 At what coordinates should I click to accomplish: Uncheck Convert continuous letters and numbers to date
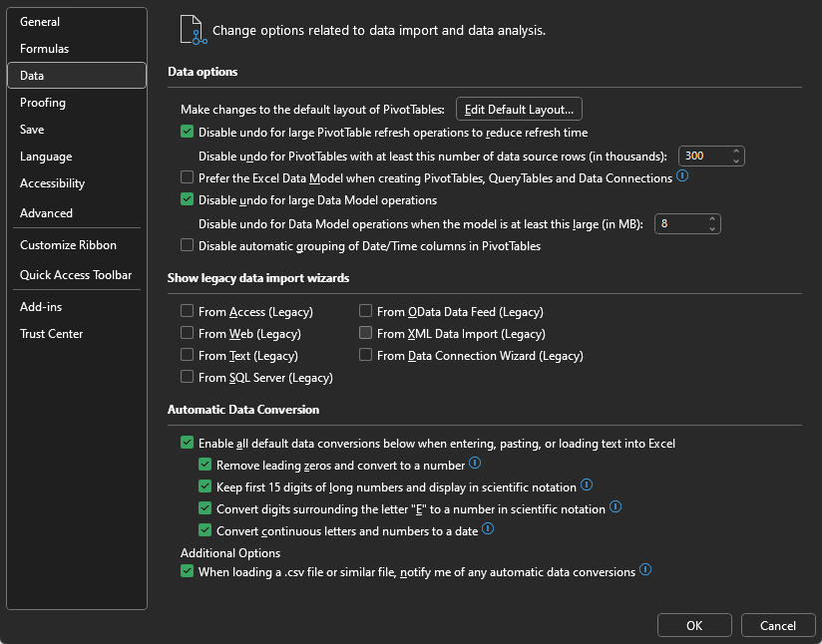pos(205,530)
